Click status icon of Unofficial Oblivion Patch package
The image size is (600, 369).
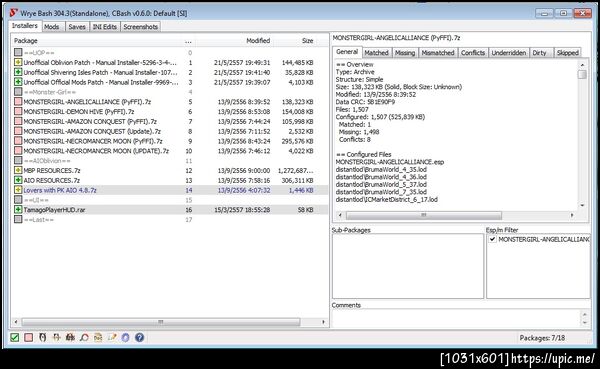pyautogui.click(x=18, y=62)
